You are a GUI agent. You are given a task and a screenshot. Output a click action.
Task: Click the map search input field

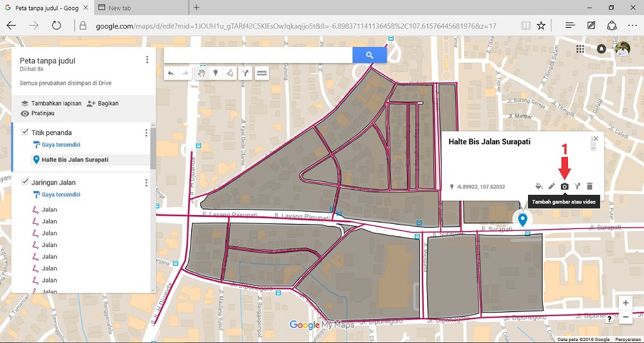[258, 55]
